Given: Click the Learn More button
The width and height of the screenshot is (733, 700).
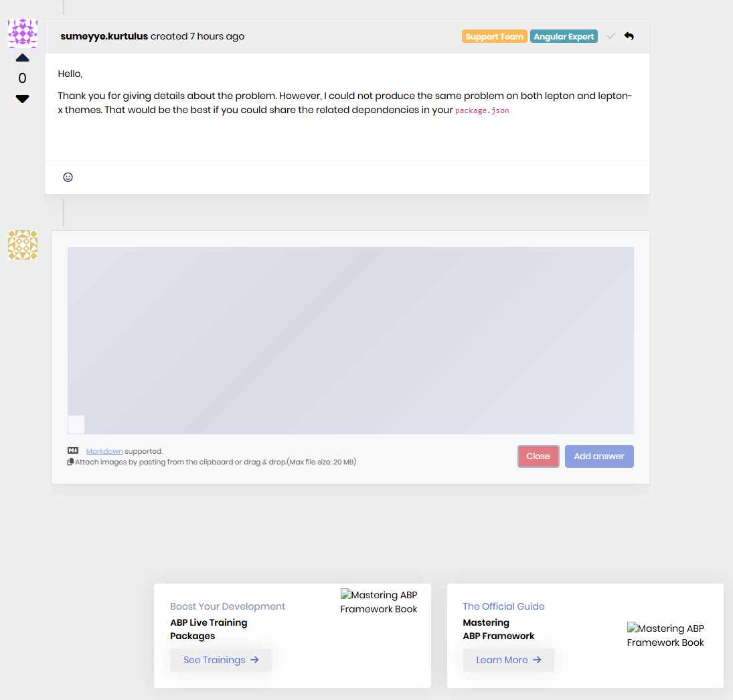Looking at the screenshot, I should click(x=508, y=660).
